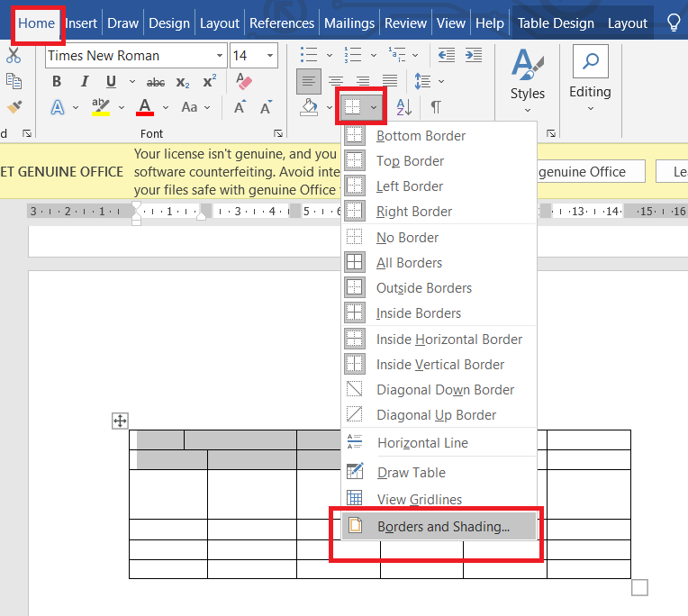Open Line and Paragraph Spacing menu
This screenshot has height=616, width=688.
click(423, 82)
